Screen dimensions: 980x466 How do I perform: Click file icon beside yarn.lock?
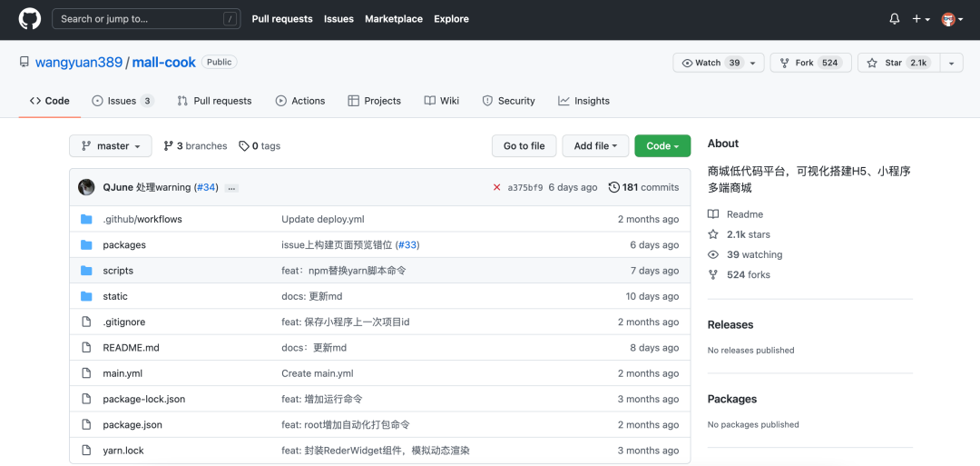(x=86, y=450)
